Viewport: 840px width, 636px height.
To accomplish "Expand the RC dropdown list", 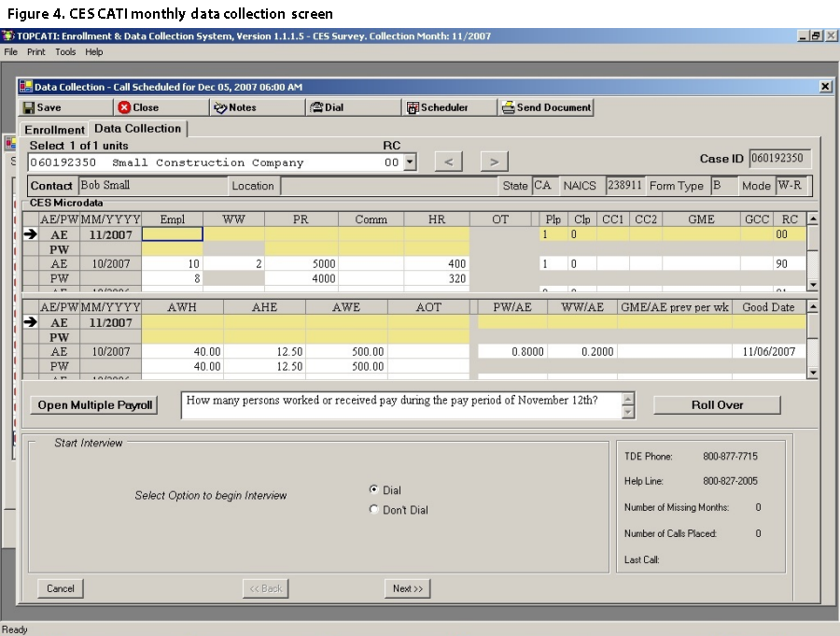I will (x=409, y=163).
